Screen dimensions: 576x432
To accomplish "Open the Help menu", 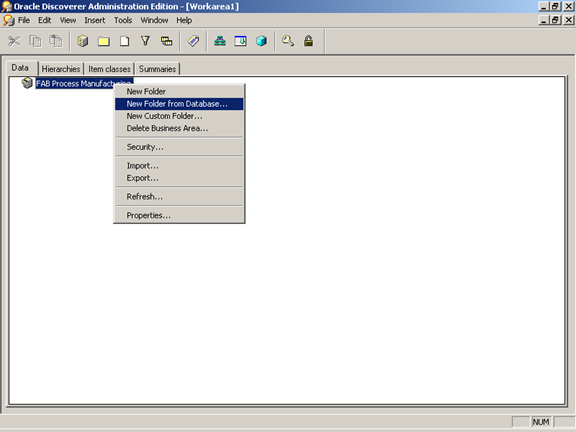I will tap(184, 20).
